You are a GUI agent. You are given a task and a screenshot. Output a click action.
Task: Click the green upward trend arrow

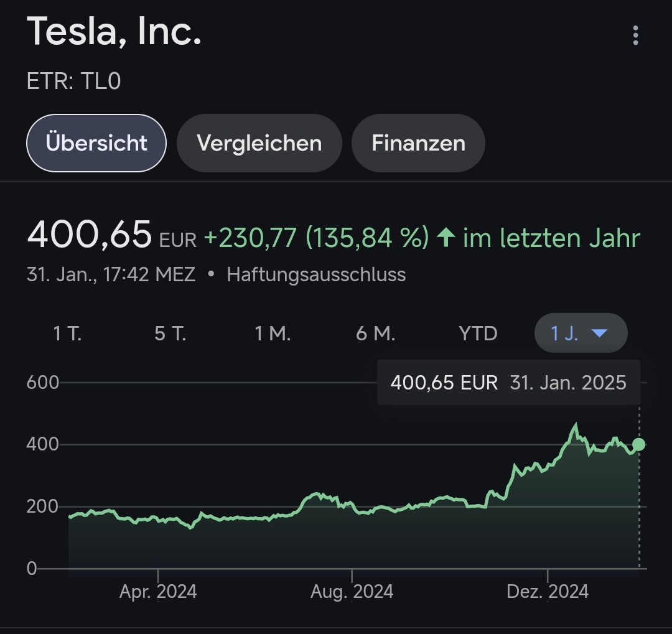446,237
